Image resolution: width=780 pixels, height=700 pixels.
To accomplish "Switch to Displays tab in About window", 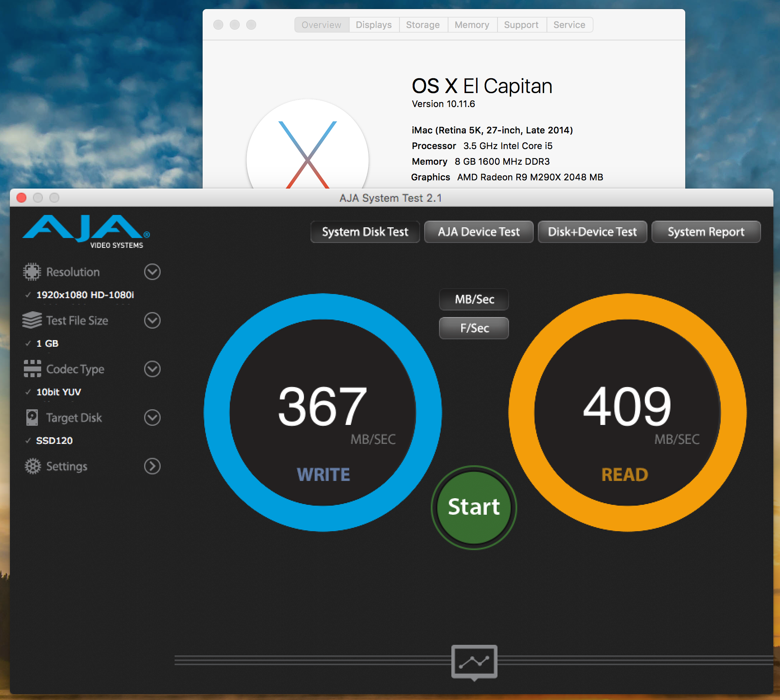I will 374,25.
